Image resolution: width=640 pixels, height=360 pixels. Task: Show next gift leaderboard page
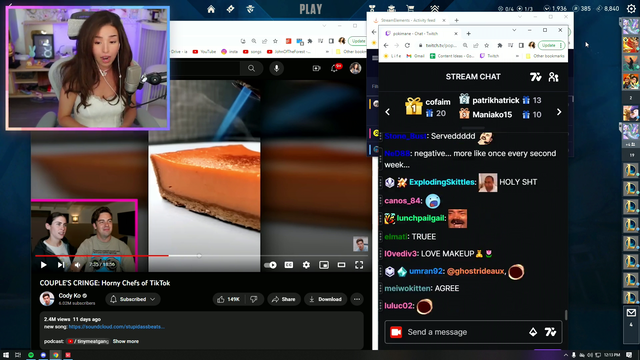pyautogui.click(x=559, y=112)
